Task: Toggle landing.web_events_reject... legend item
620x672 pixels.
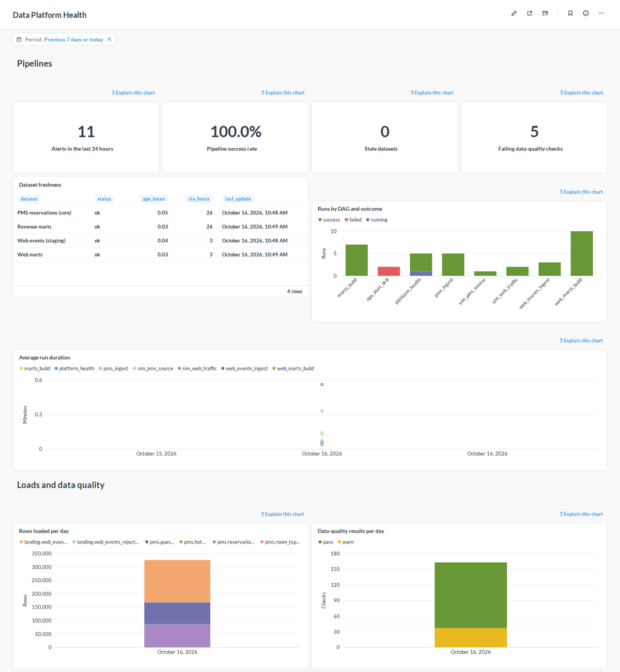Action: 106,542
